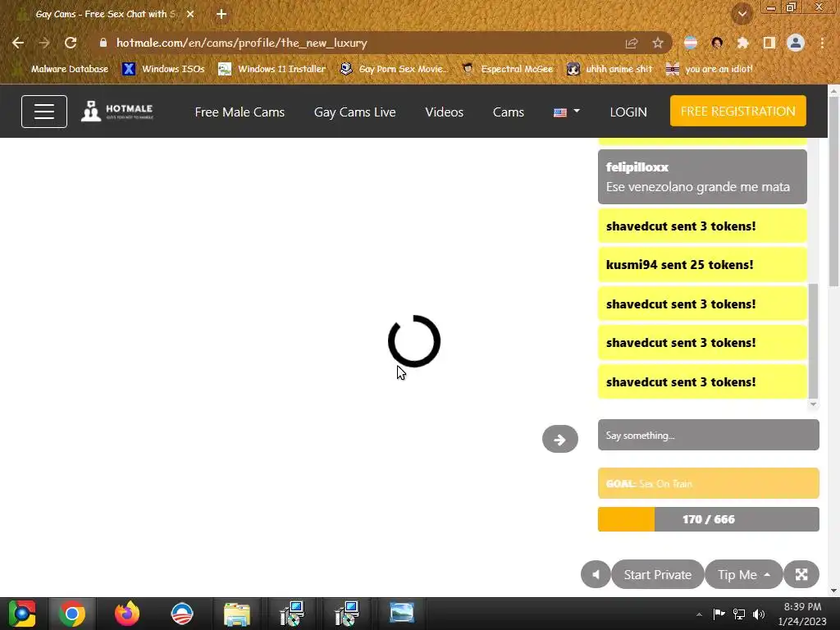Open the second installer taskbar icon
The height and width of the screenshot is (630, 840).
point(347,614)
